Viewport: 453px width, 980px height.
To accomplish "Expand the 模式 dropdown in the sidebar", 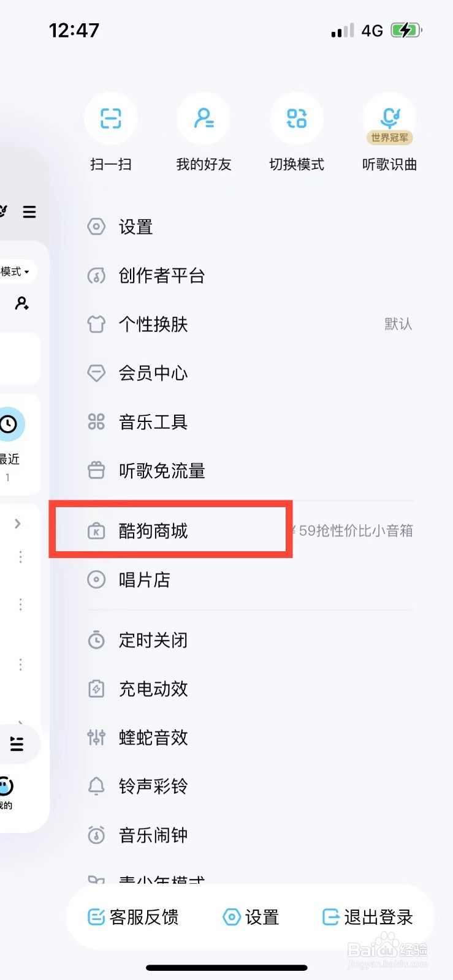I will [17, 272].
